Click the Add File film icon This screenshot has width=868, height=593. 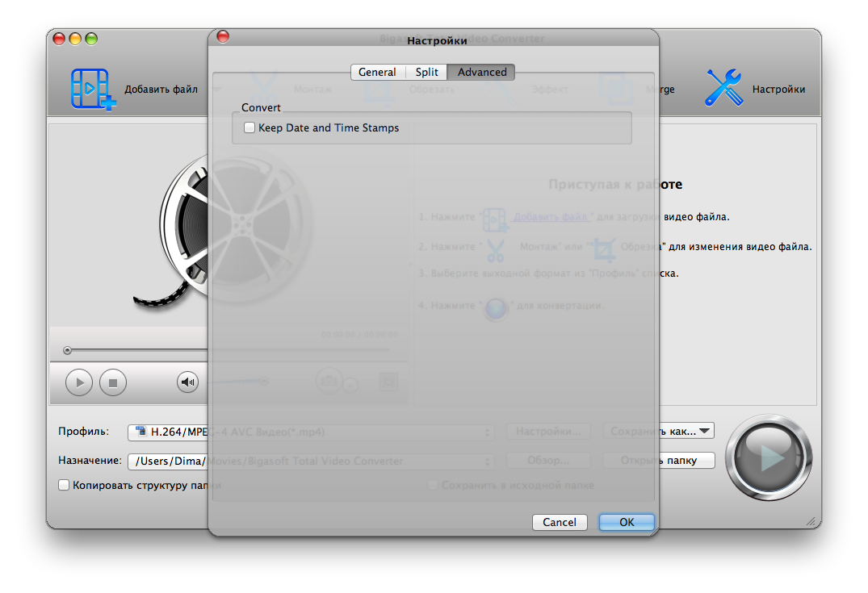93,89
